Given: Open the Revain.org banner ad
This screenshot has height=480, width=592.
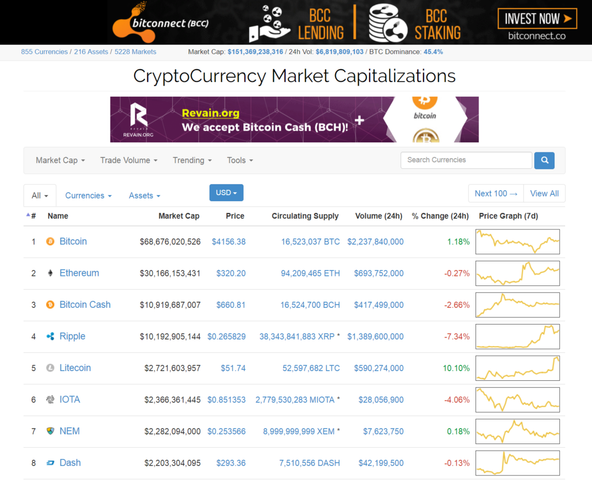Looking at the screenshot, I should [x=294, y=119].
